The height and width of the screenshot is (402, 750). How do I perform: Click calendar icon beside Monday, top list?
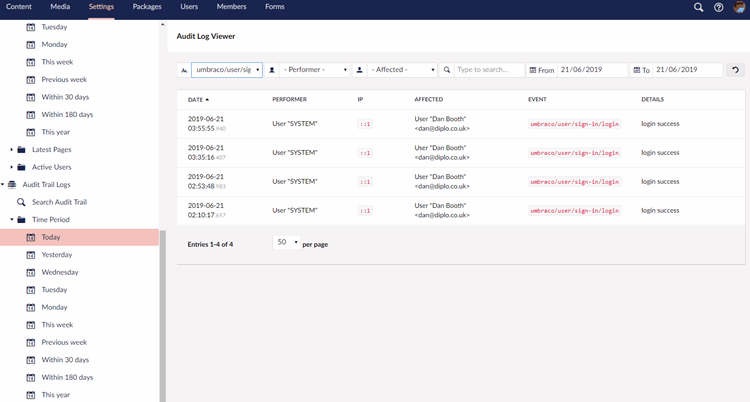(x=31, y=45)
